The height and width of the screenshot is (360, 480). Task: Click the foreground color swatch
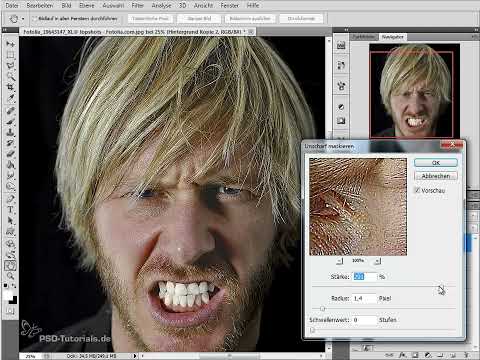8,295
